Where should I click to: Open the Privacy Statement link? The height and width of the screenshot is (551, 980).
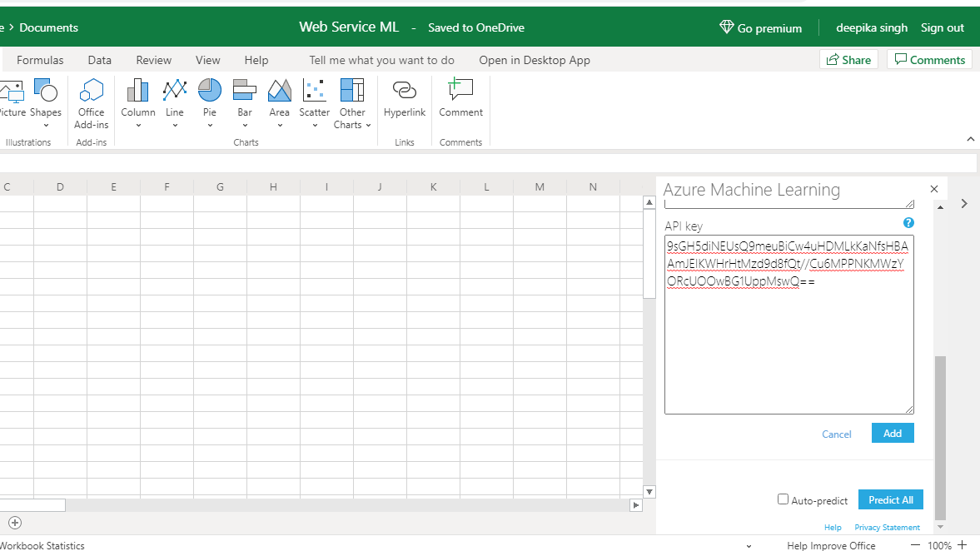click(x=887, y=527)
